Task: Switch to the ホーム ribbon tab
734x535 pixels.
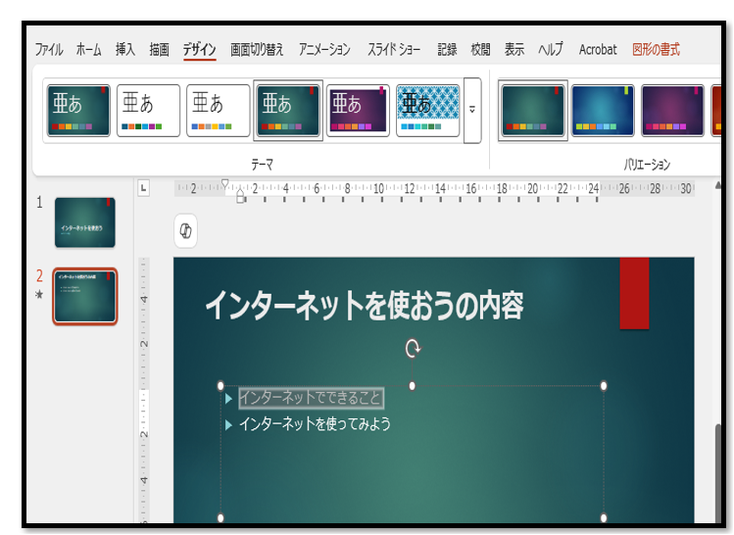Action: (88, 49)
